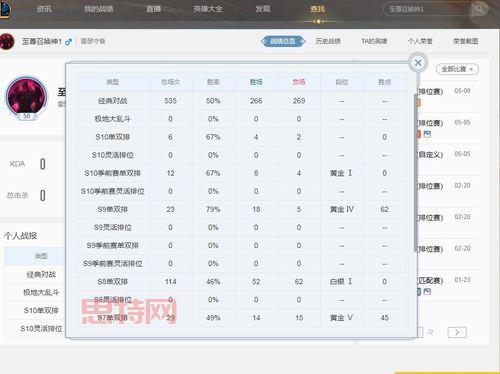The image size is (500, 374).
Task: Click the 黄金 IV rank cell
Action: 342,209
